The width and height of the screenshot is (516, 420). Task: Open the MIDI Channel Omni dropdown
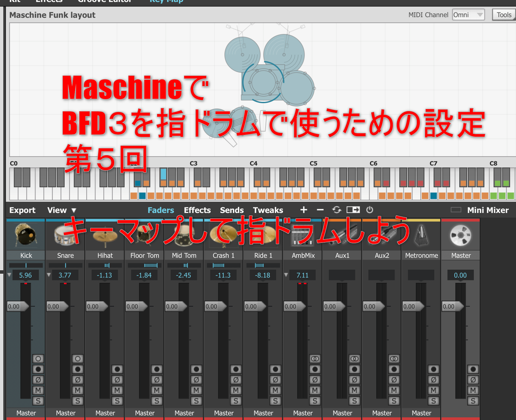[x=468, y=15]
